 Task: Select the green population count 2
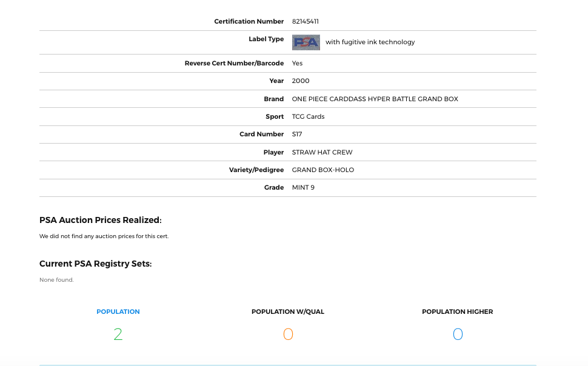click(118, 334)
